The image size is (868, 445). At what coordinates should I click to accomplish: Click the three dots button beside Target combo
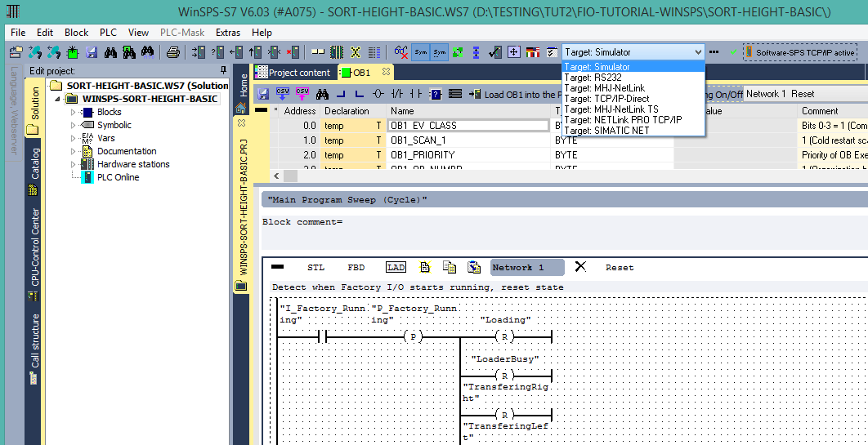[x=714, y=52]
